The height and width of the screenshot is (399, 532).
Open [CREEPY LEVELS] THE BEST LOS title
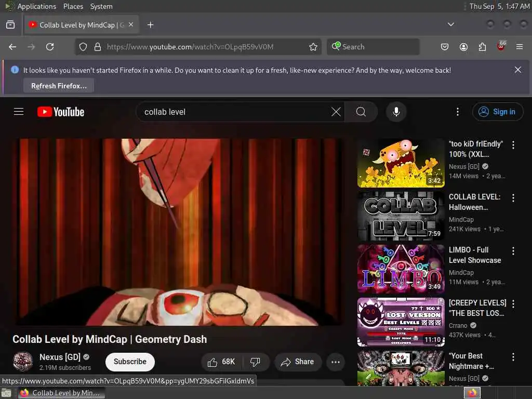pyautogui.click(x=477, y=308)
